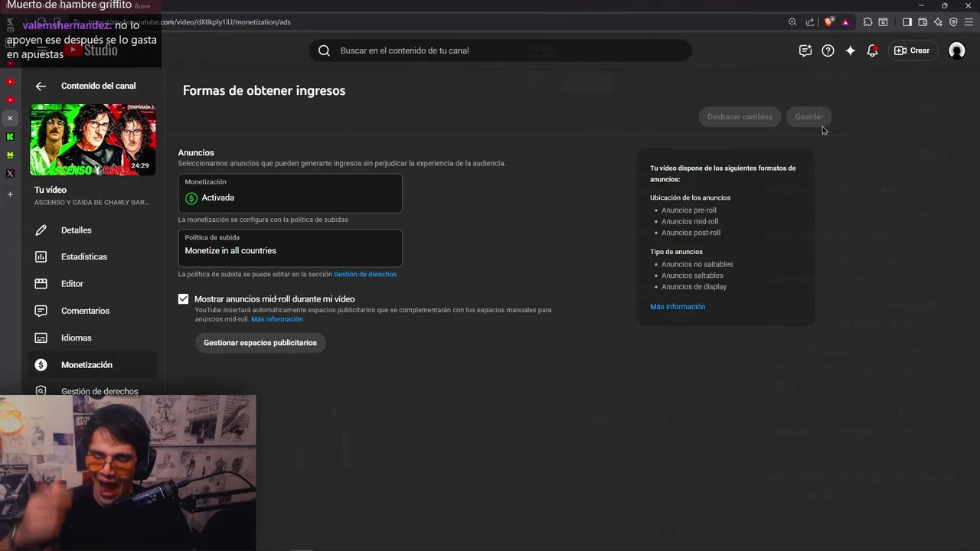Open Editor clapperboard icon in sidebar
Screen dimensions: 980x551
[41, 284]
